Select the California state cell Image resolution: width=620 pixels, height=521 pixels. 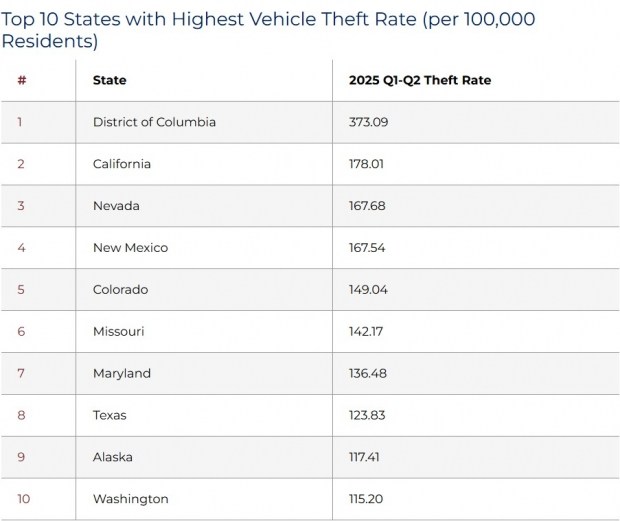122,164
